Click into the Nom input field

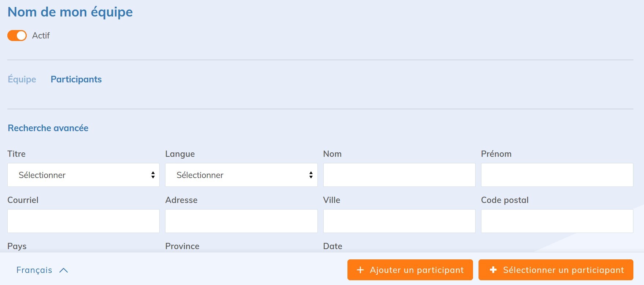click(399, 175)
